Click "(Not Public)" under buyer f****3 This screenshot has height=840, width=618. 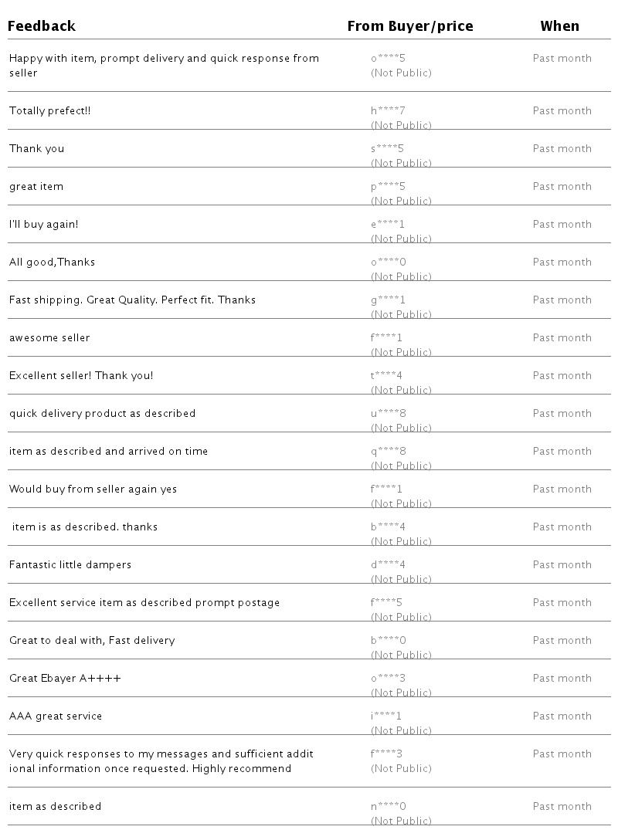(x=401, y=768)
